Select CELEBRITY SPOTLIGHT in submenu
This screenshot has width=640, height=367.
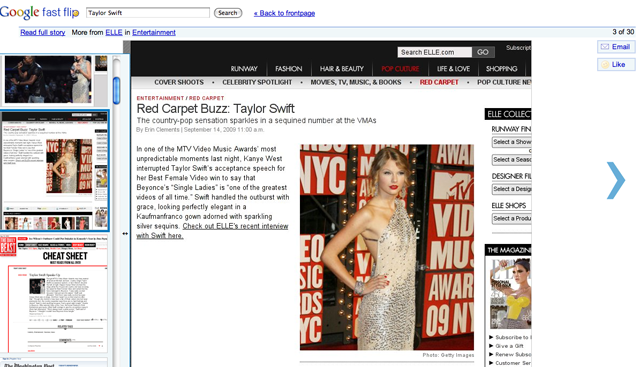(x=257, y=82)
